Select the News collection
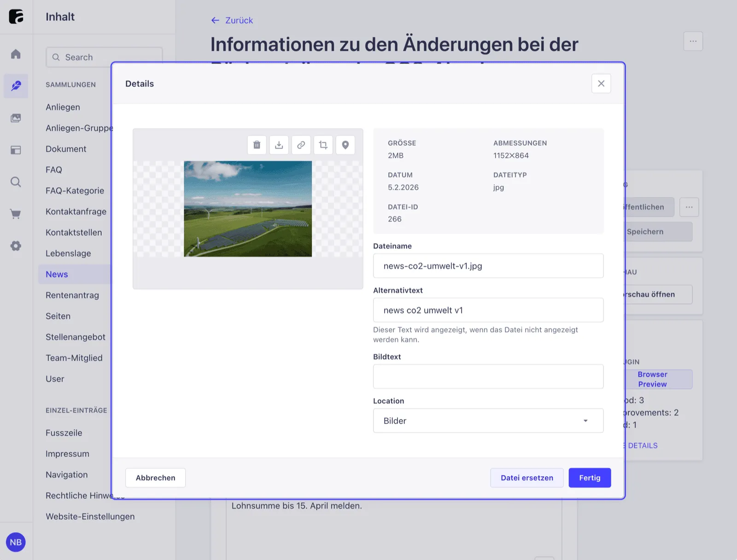The image size is (737, 560). point(75,274)
